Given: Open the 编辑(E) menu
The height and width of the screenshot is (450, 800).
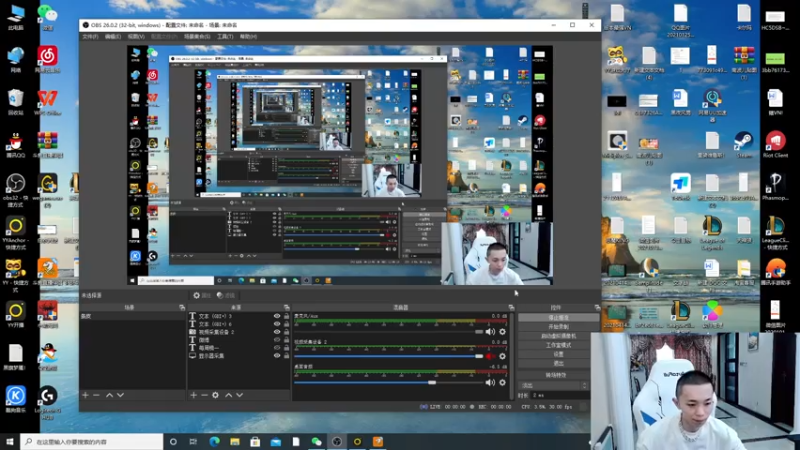Looking at the screenshot, I should coord(113,37).
